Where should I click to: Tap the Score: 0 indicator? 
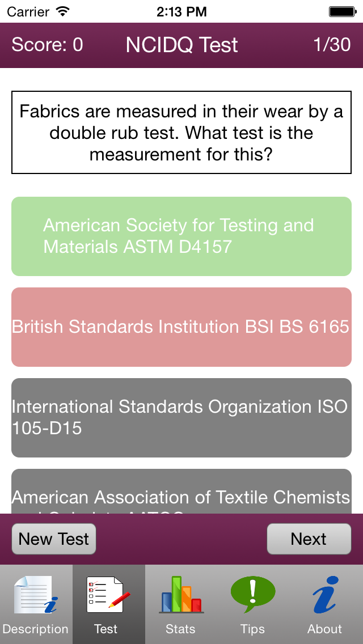[47, 44]
